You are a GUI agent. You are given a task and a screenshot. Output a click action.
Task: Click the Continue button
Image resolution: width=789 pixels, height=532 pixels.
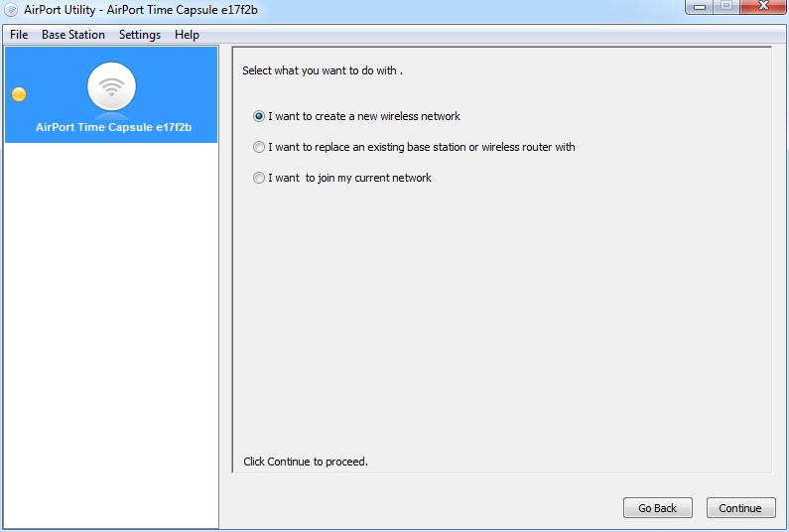point(740,508)
